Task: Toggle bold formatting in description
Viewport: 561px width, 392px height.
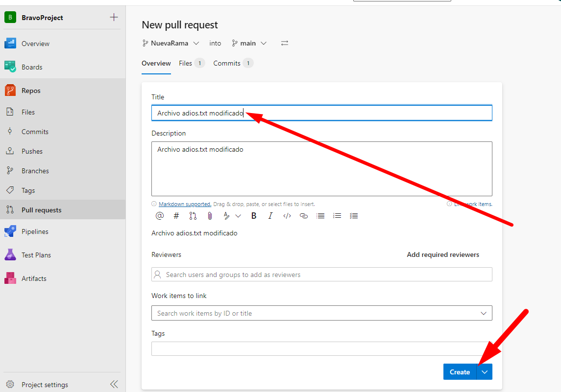Action: tap(254, 216)
